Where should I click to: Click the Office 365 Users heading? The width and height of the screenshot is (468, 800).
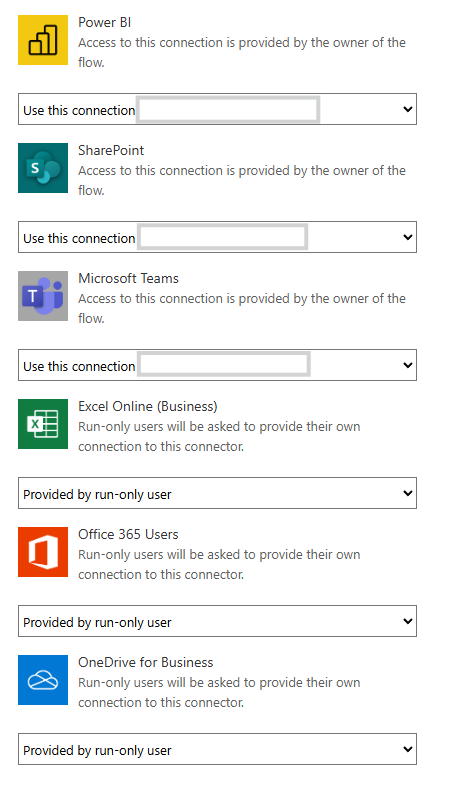click(x=128, y=535)
